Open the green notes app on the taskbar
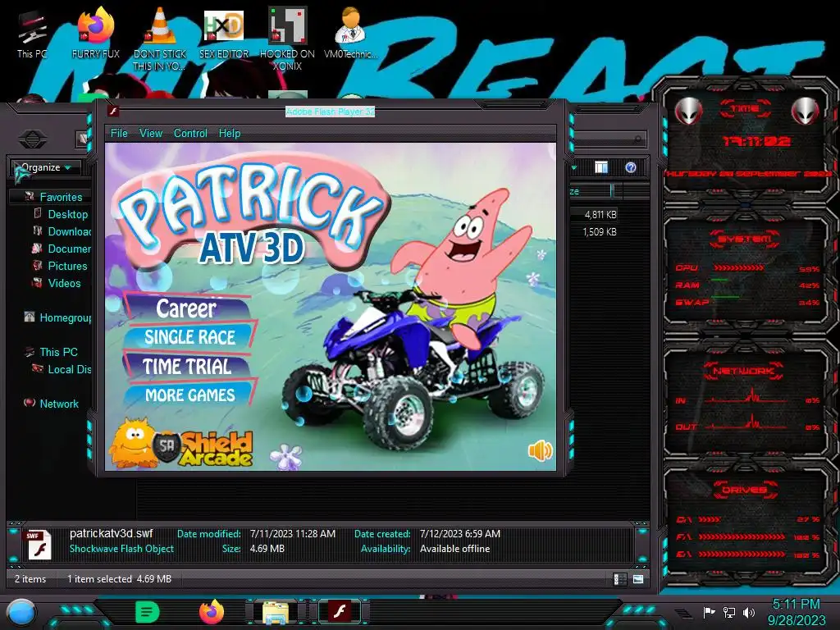 point(148,612)
